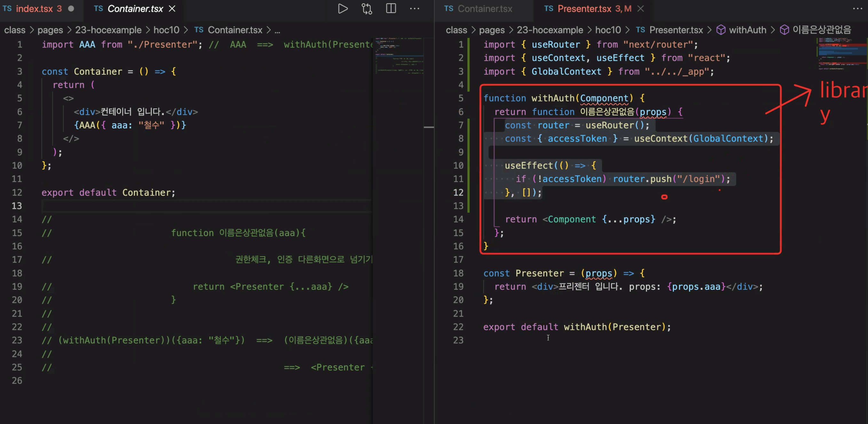Click pages folder in left breadcrumb
868x424 pixels.
50,30
